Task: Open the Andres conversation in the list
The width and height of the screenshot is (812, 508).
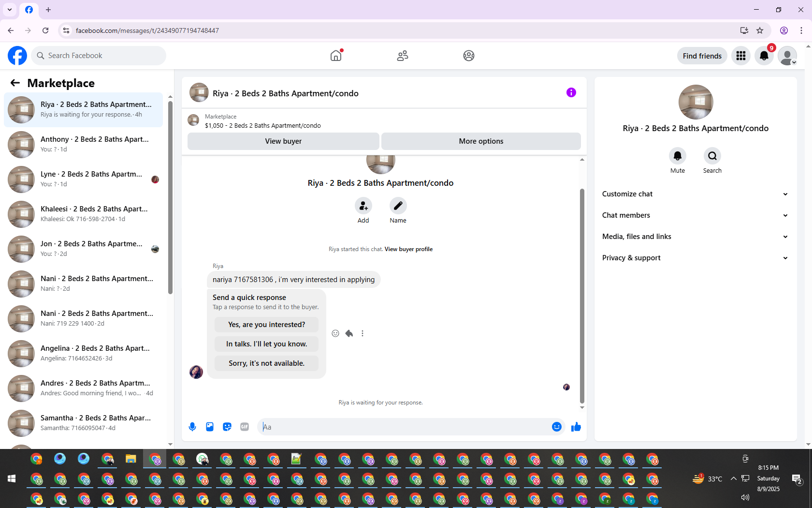Action: tap(84, 388)
